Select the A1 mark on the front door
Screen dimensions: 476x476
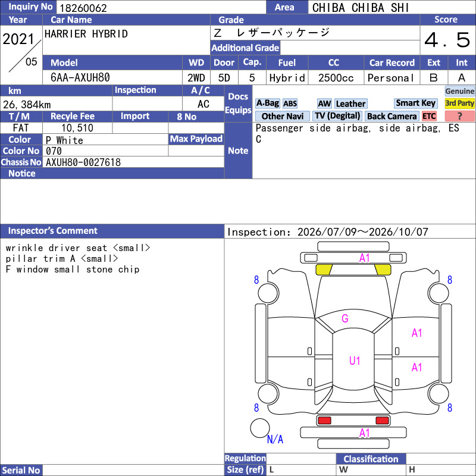click(417, 333)
